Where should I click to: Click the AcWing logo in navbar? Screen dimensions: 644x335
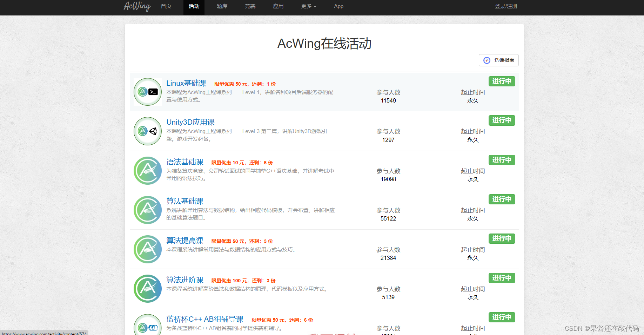click(137, 6)
